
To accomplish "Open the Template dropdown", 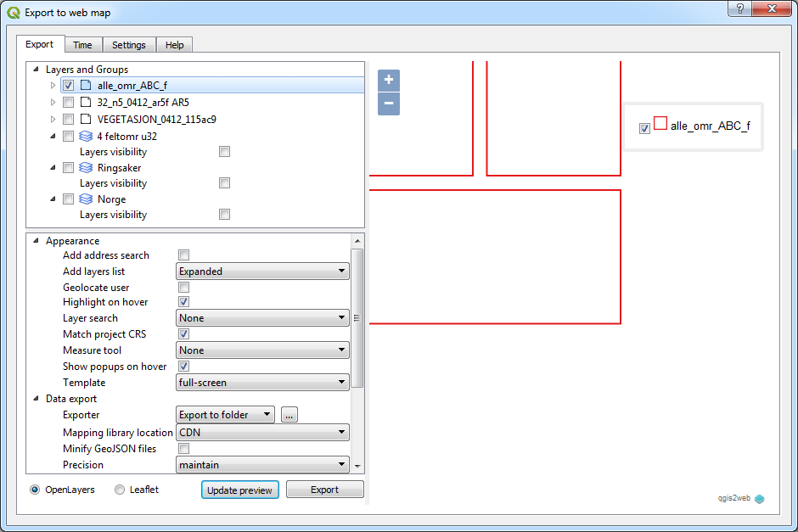I will [262, 382].
